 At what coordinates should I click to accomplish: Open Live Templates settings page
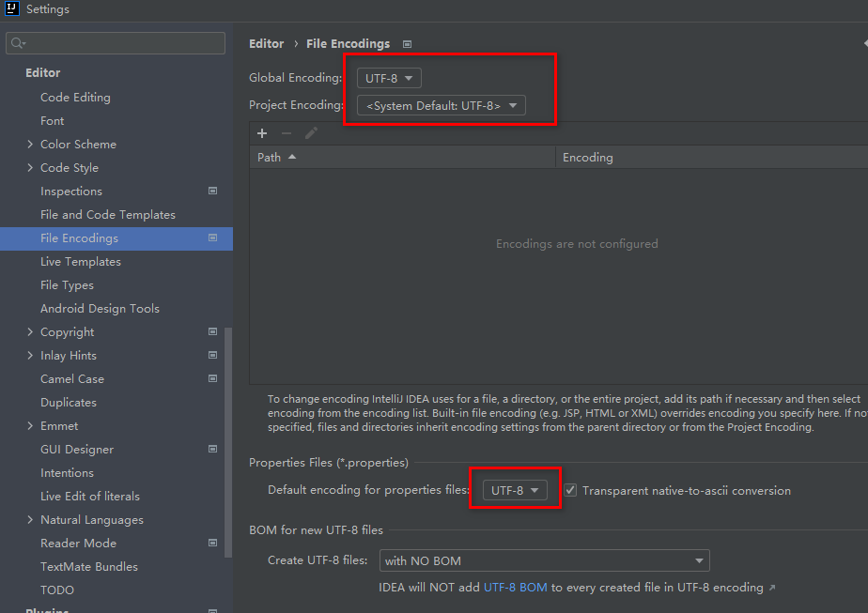tap(81, 262)
